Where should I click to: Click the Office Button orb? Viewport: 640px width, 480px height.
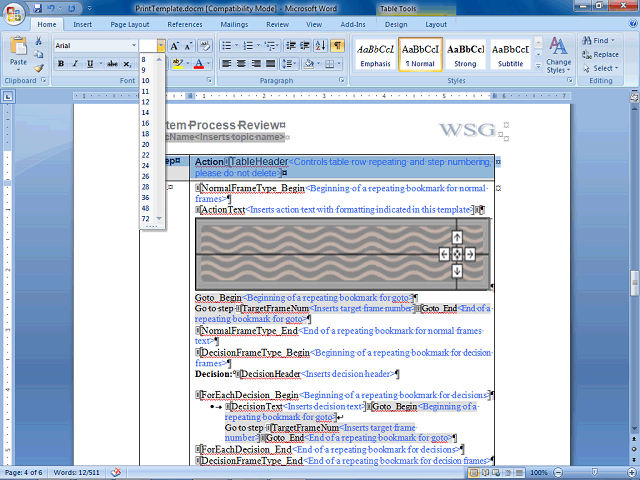(x=14, y=14)
